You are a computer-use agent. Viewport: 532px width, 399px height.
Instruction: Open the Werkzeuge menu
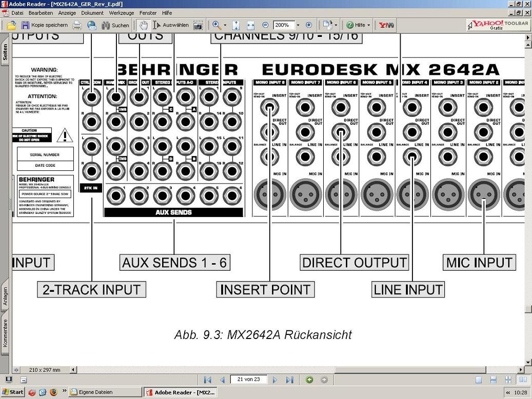pyautogui.click(x=122, y=13)
